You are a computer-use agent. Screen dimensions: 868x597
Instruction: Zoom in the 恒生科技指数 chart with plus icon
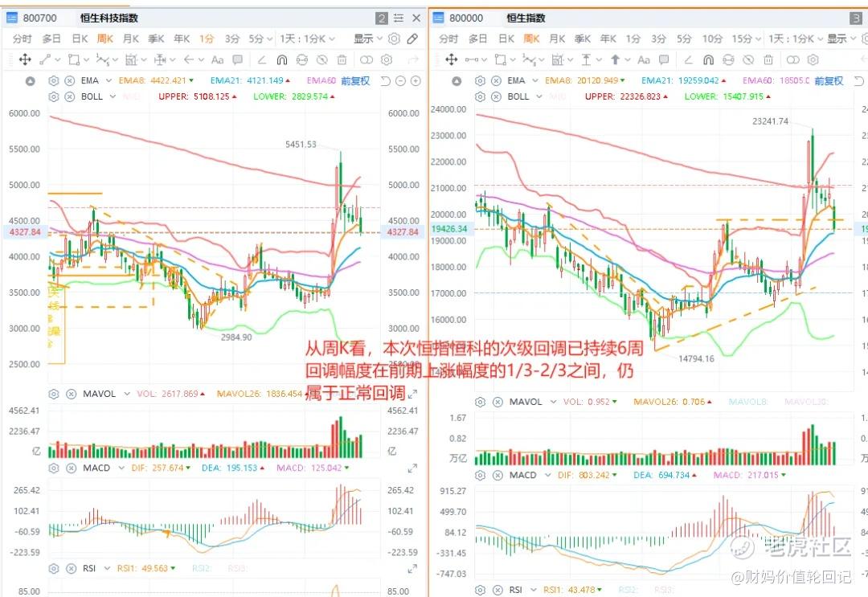point(416,81)
